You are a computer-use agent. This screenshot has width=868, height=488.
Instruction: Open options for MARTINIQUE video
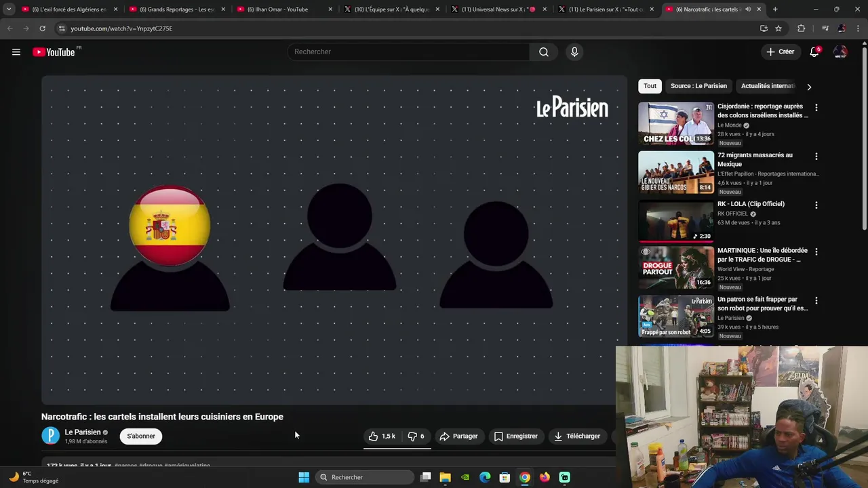816,251
